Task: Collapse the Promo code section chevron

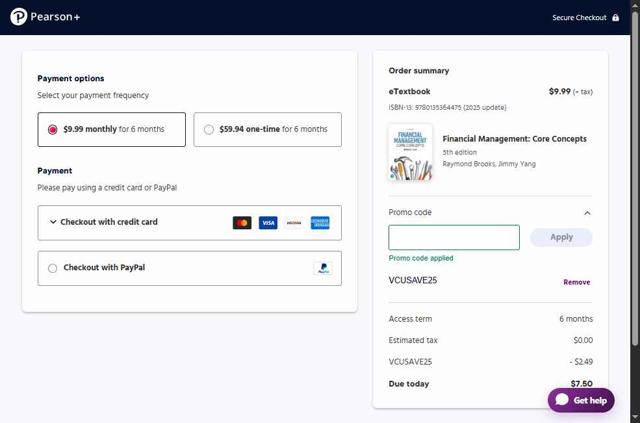Action: point(587,213)
